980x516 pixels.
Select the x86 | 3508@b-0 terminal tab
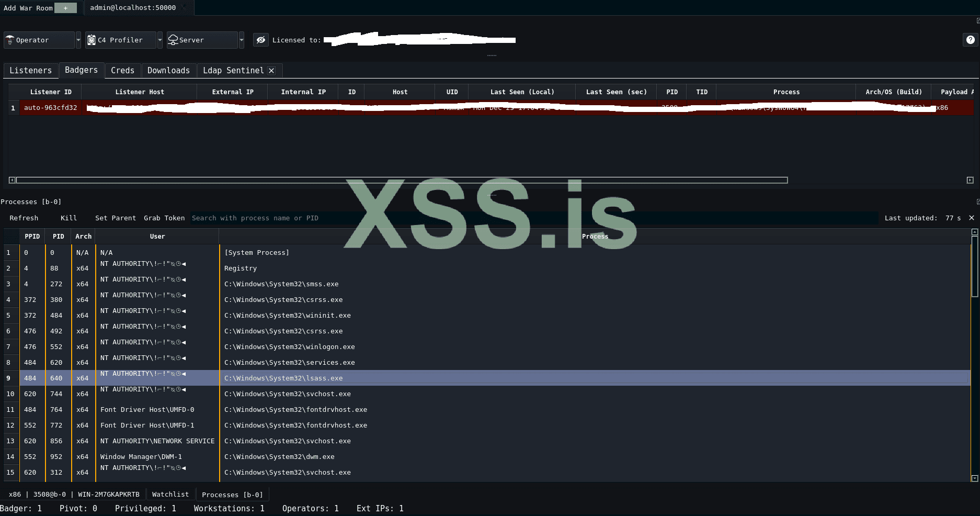pos(74,494)
